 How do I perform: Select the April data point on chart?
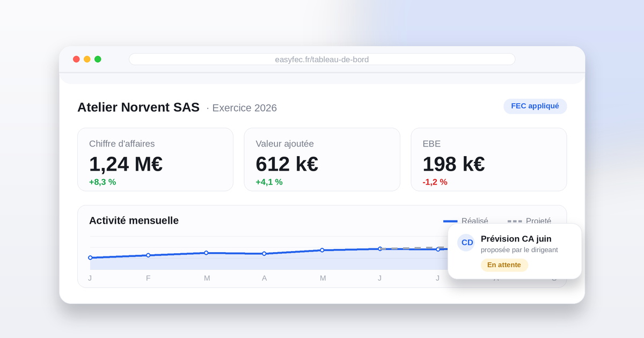pos(264,253)
